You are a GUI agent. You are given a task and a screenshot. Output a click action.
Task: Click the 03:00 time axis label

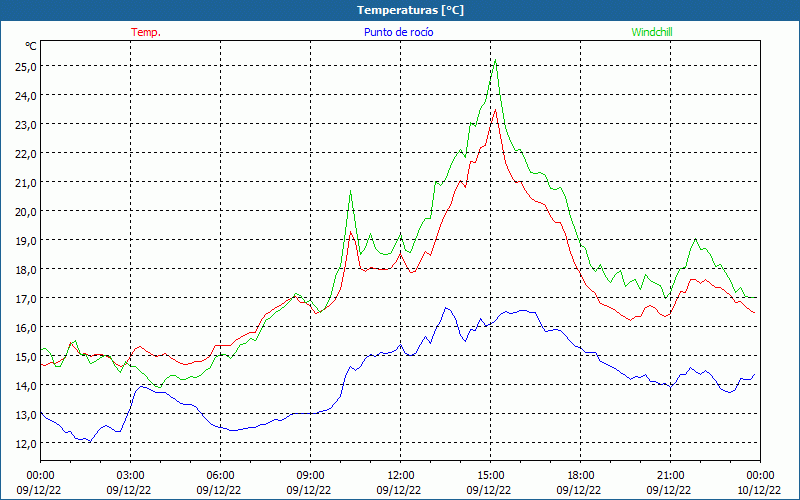pos(130,476)
